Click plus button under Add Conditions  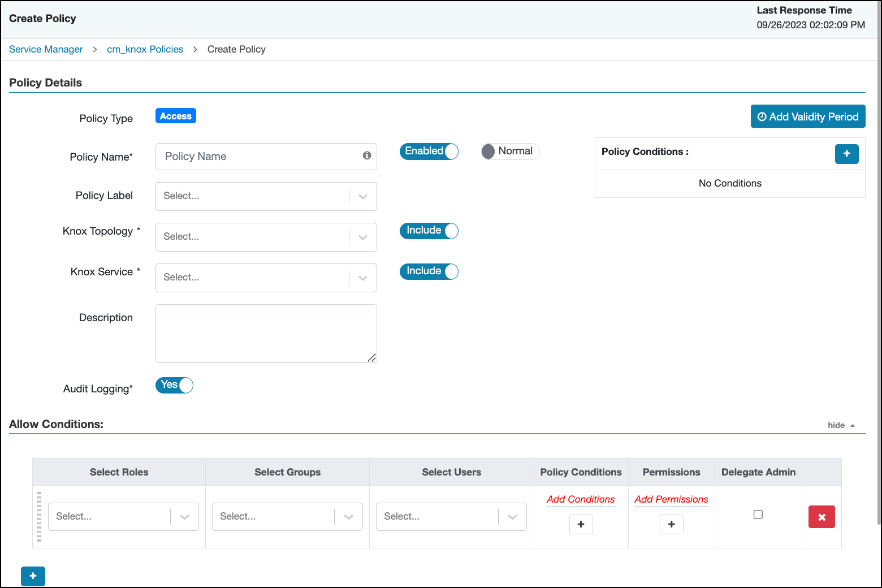click(x=581, y=525)
